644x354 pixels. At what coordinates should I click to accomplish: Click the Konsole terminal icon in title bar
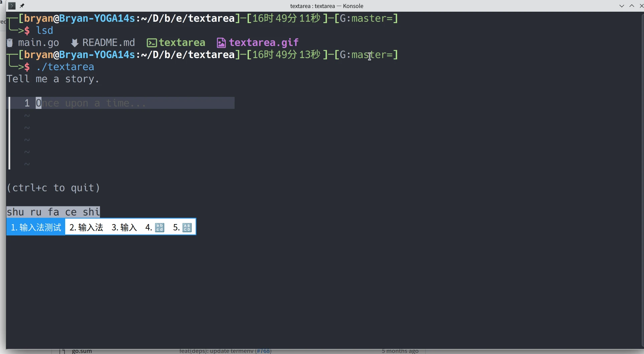pos(12,6)
